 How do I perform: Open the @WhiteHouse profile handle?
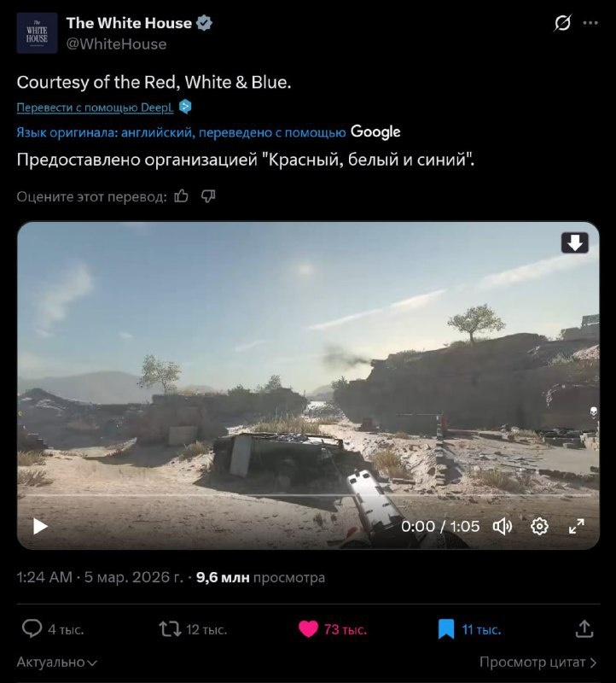tap(116, 44)
